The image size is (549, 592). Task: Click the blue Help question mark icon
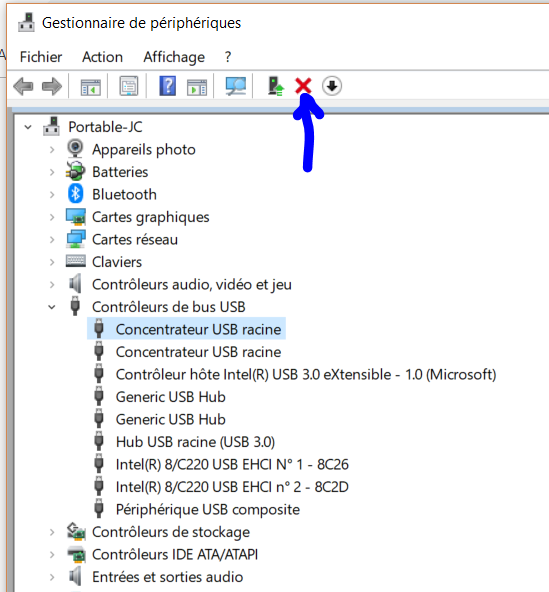click(x=168, y=86)
